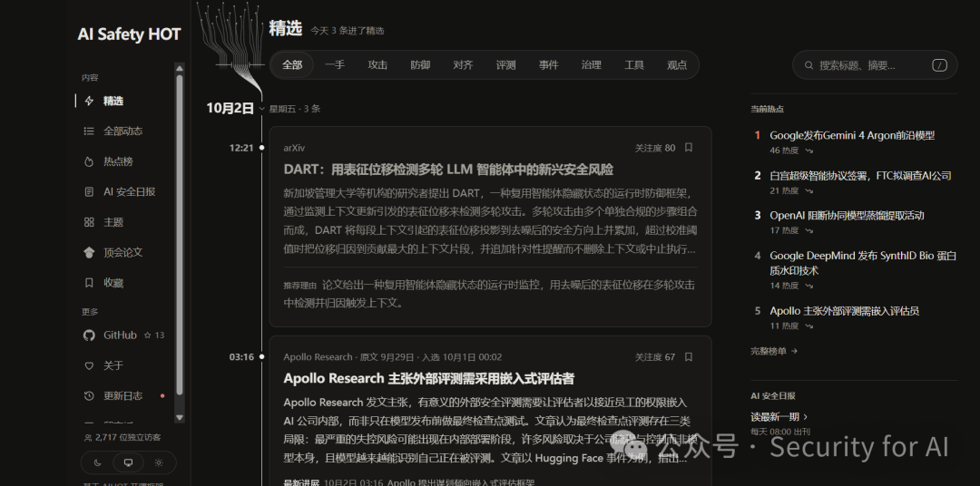980x486 pixels.
Task: Select the 事件 filter tab
Action: point(549,65)
